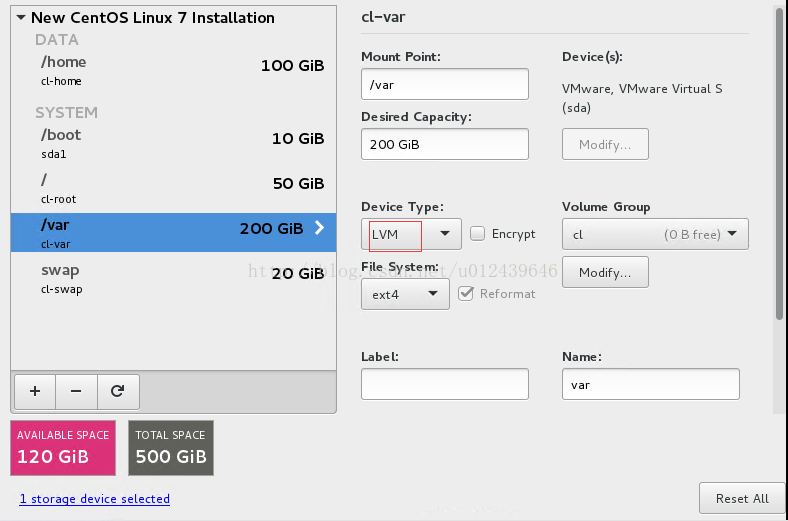The height and width of the screenshot is (521, 788).
Task: Click the Reset All button
Action: (x=741, y=498)
